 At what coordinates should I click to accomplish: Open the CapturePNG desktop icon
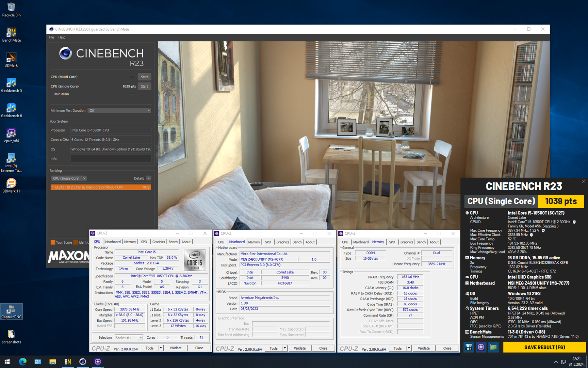coord(11,311)
